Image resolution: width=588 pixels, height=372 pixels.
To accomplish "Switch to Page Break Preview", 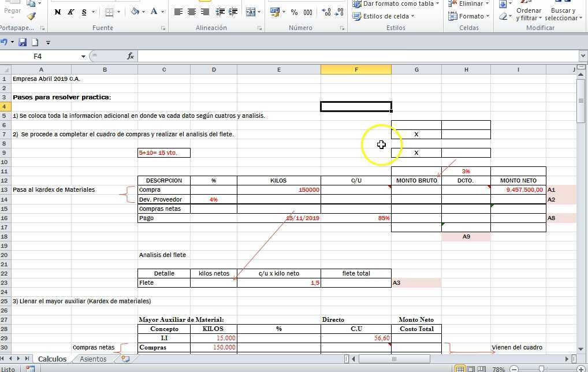I will pyautogui.click(x=482, y=369).
